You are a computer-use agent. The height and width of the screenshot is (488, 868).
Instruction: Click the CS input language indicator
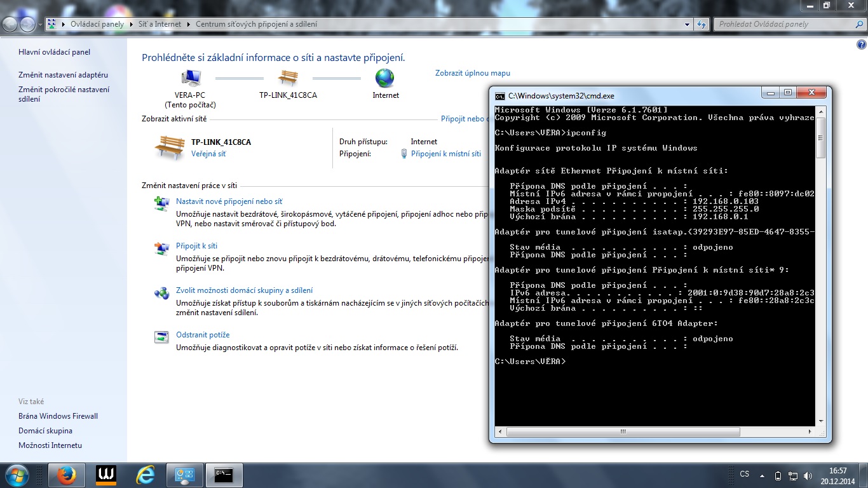pos(745,474)
